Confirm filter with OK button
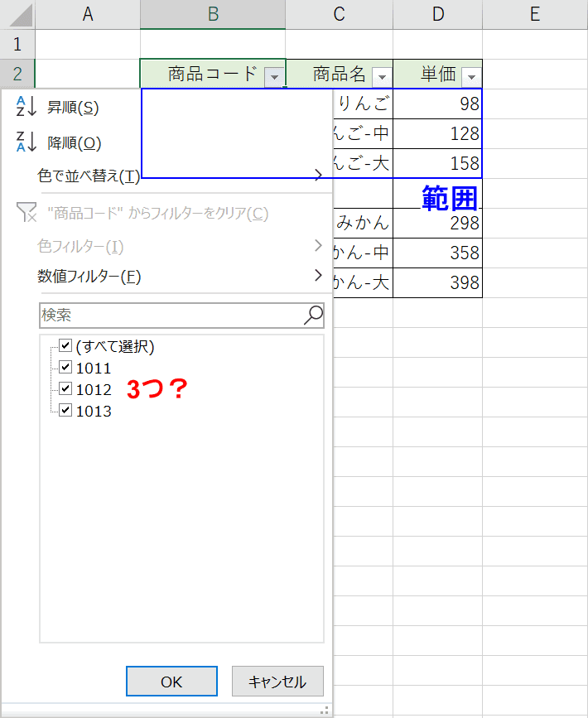This screenshot has height=718, width=588. tap(171, 682)
